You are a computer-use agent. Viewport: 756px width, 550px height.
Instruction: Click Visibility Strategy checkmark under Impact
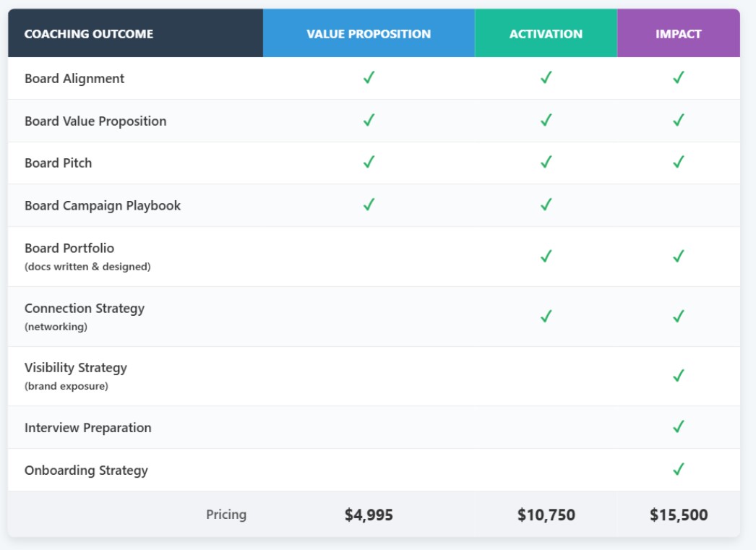point(678,376)
